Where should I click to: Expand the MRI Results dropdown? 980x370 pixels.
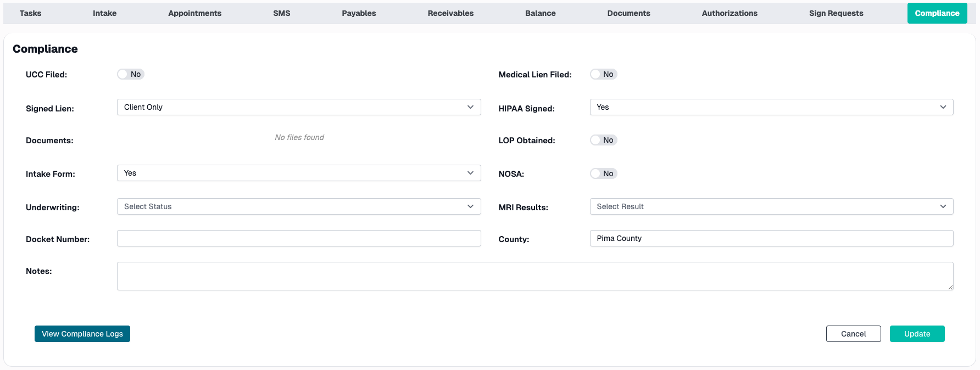coord(771,206)
